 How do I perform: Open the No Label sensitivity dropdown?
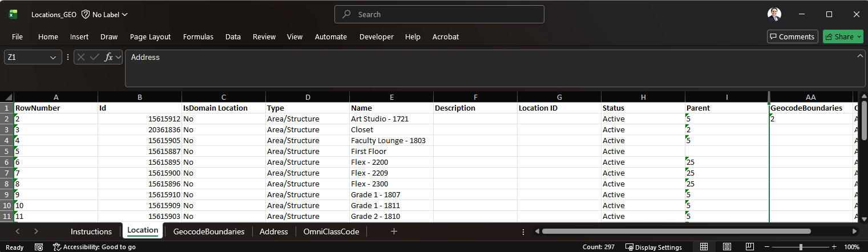pyautogui.click(x=105, y=14)
